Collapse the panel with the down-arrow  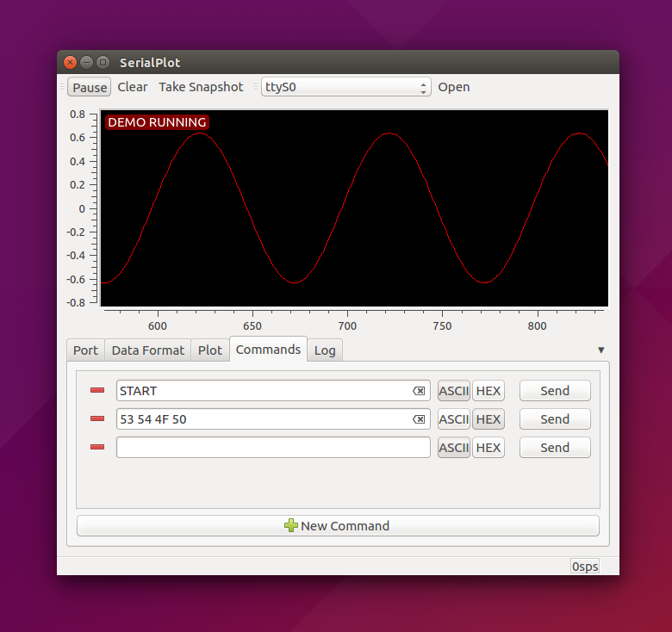click(x=600, y=350)
